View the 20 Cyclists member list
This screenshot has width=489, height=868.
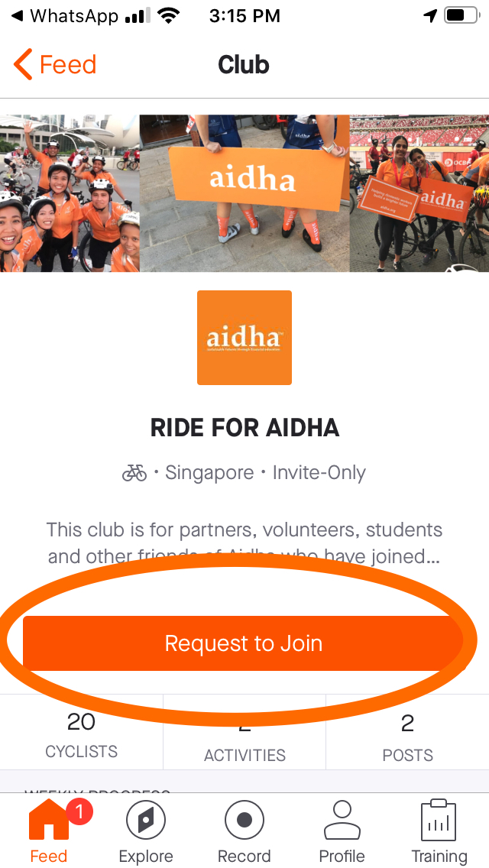tap(81, 737)
